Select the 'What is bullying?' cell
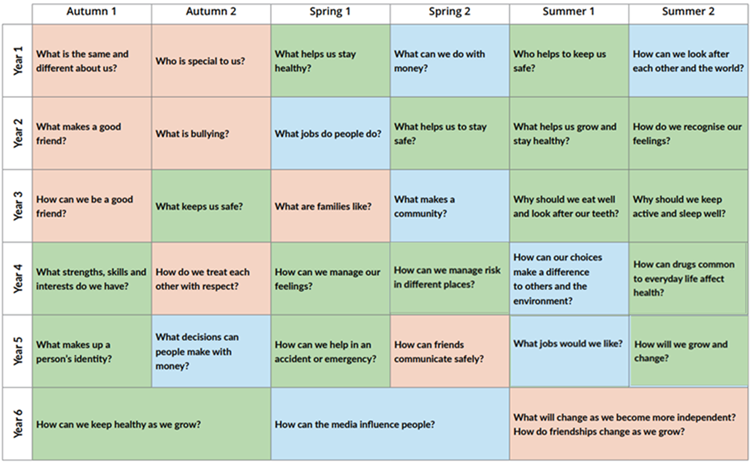Screen dimensions: 752x462 click(211, 133)
